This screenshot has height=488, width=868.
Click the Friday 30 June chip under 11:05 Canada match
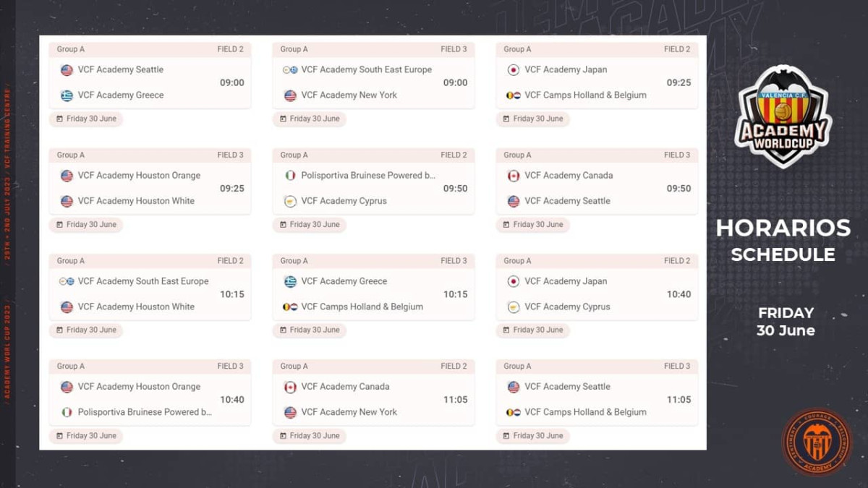coord(310,436)
